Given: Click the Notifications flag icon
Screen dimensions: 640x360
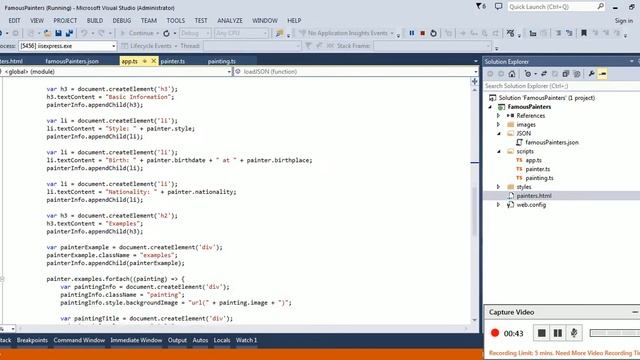Looking at the screenshot, I should click(x=481, y=7).
